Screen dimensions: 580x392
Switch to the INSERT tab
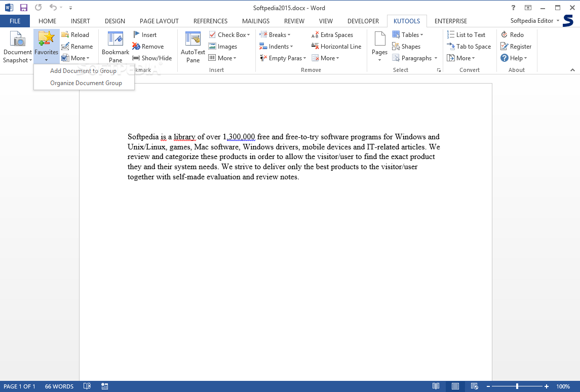[80, 21]
